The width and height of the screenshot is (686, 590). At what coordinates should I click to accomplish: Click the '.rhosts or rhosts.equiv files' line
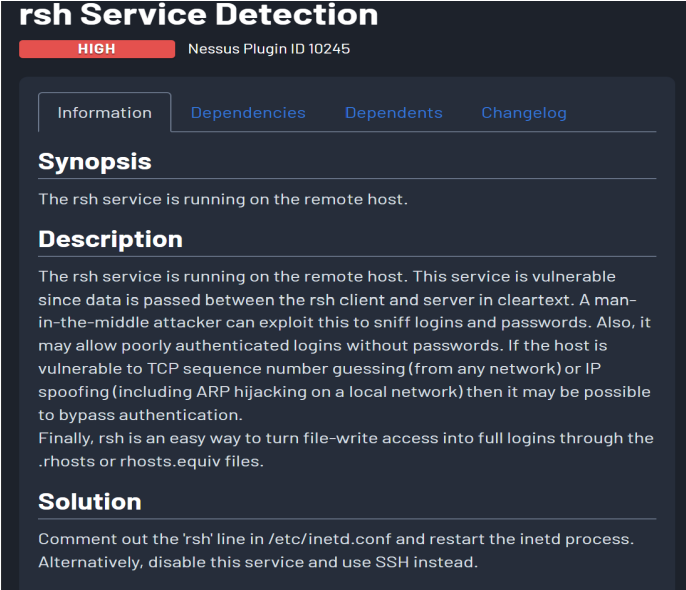[148, 461]
